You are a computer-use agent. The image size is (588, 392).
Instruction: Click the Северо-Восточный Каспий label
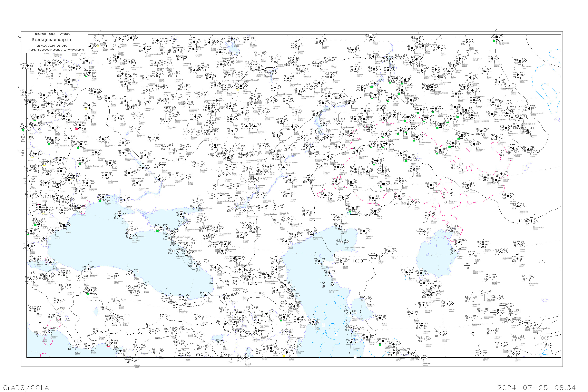click(x=354, y=248)
